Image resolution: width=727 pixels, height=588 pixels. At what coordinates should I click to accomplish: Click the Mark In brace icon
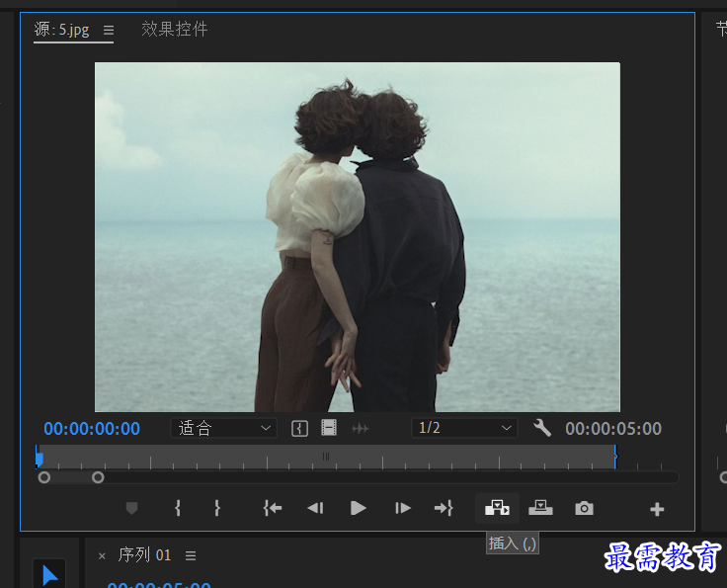(x=178, y=508)
